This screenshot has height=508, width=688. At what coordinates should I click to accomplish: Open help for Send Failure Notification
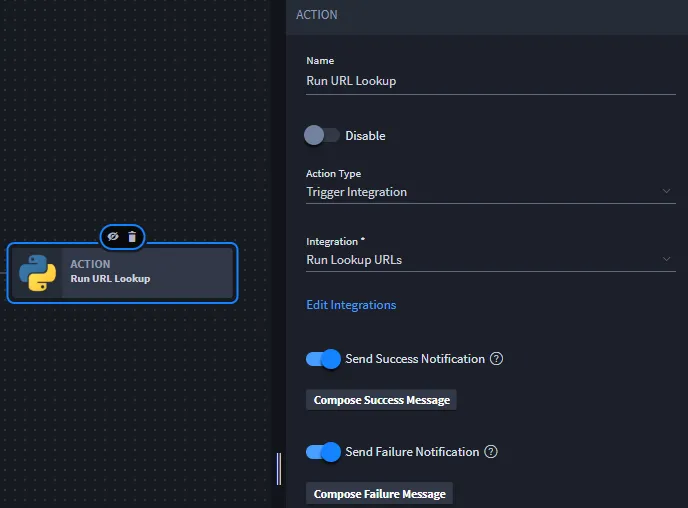point(491,452)
